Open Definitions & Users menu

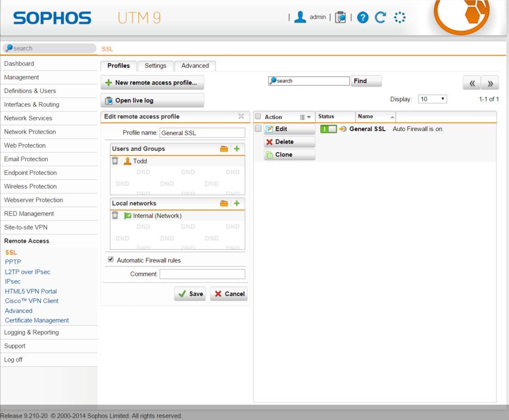[49, 91]
